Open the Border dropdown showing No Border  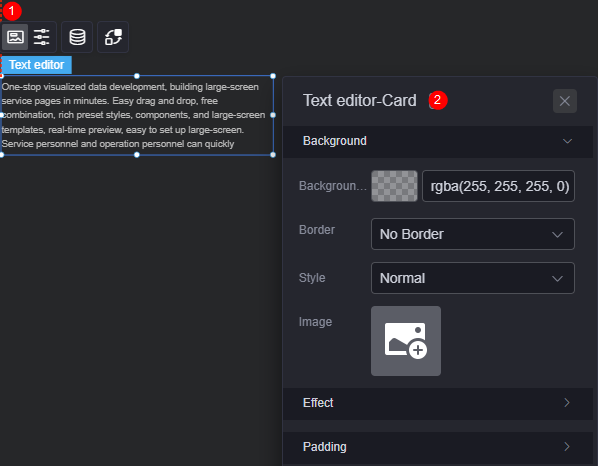(x=473, y=234)
